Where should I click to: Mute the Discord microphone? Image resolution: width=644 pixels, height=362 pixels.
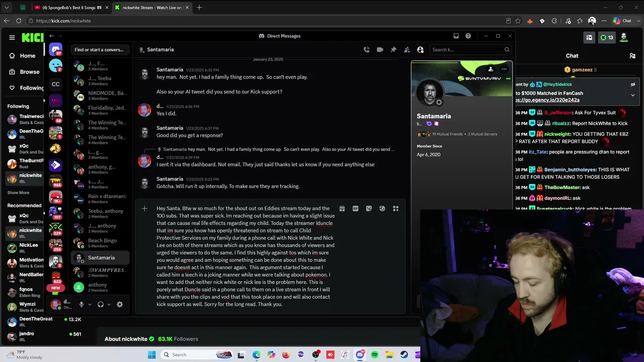81,304
